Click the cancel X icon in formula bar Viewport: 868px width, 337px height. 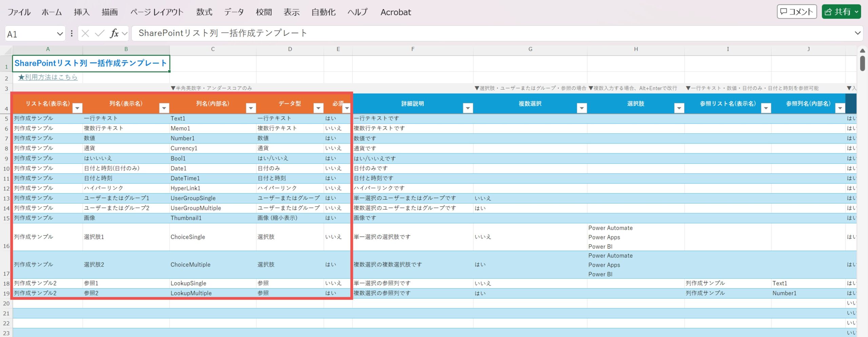coord(85,34)
